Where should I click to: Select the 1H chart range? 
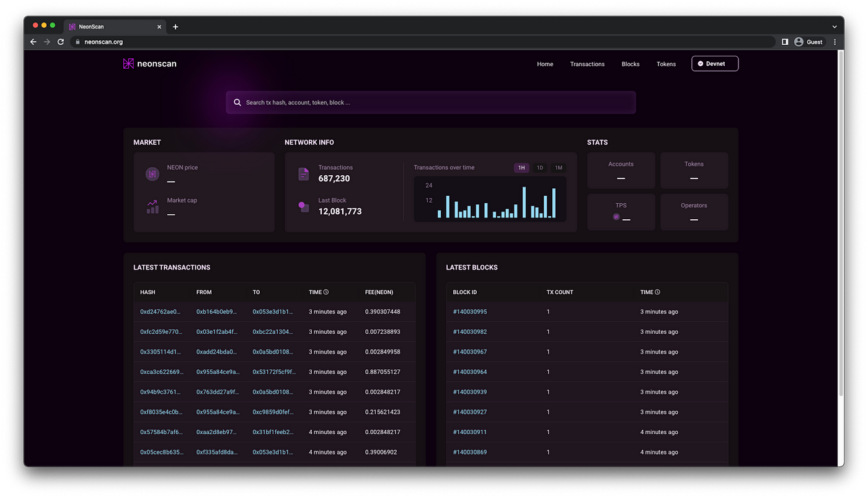[x=521, y=168]
